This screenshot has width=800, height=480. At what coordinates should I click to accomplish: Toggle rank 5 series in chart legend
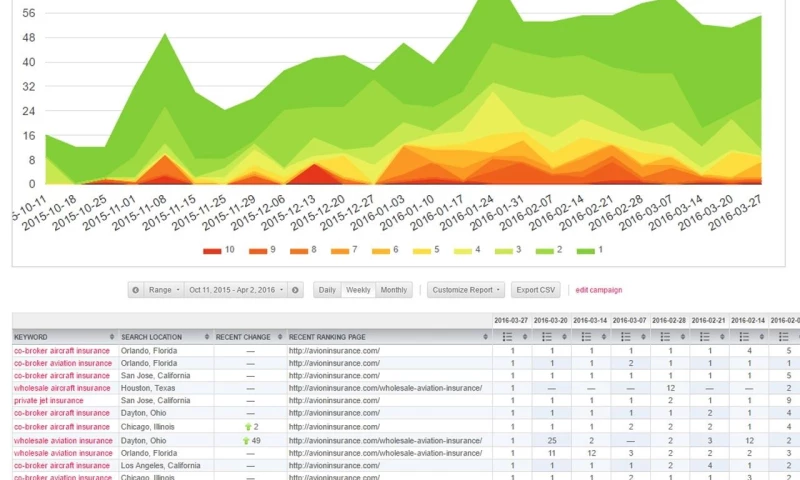click(425, 250)
